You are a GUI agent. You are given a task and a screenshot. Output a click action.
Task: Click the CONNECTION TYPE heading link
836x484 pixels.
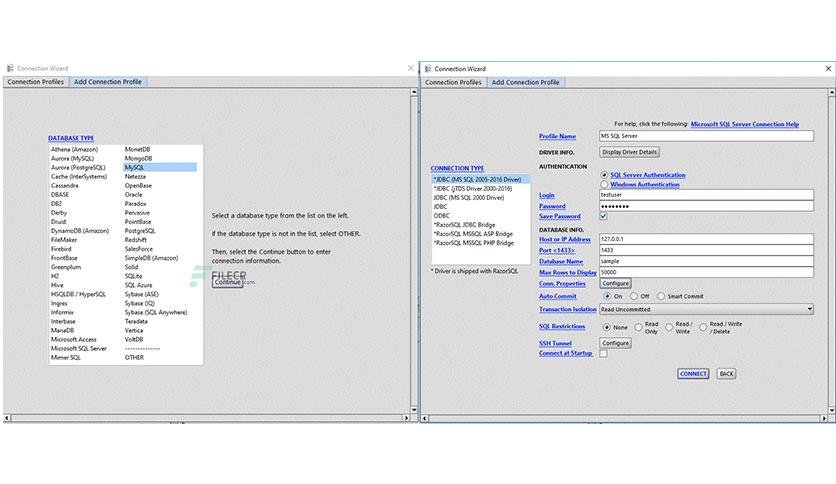[457, 168]
